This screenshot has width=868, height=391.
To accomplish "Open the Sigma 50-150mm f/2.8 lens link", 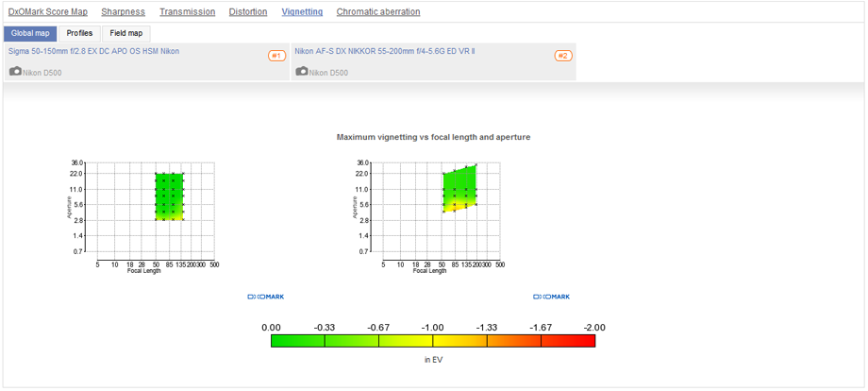I will (93, 51).
